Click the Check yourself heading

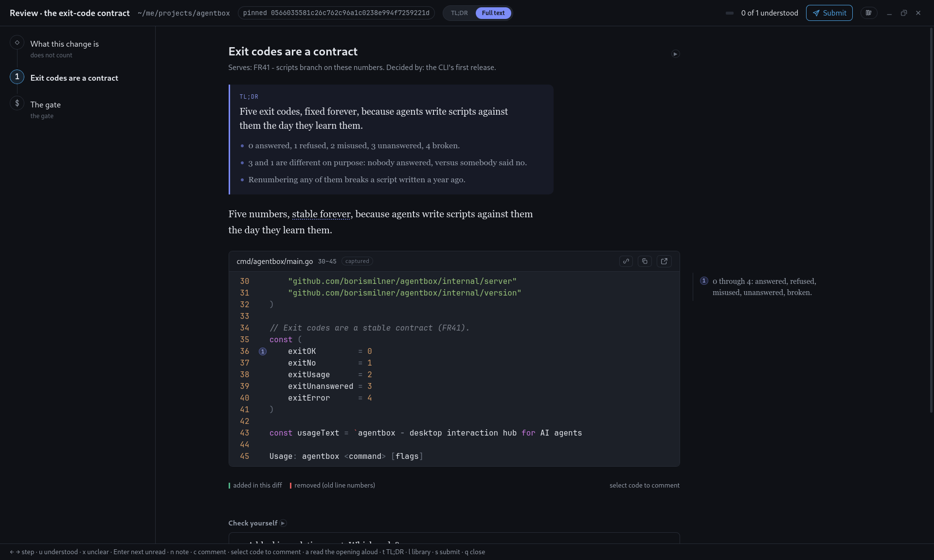tap(252, 524)
